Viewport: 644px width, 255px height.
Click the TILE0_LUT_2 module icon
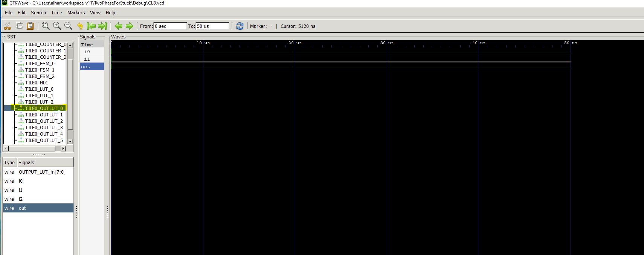(x=21, y=102)
